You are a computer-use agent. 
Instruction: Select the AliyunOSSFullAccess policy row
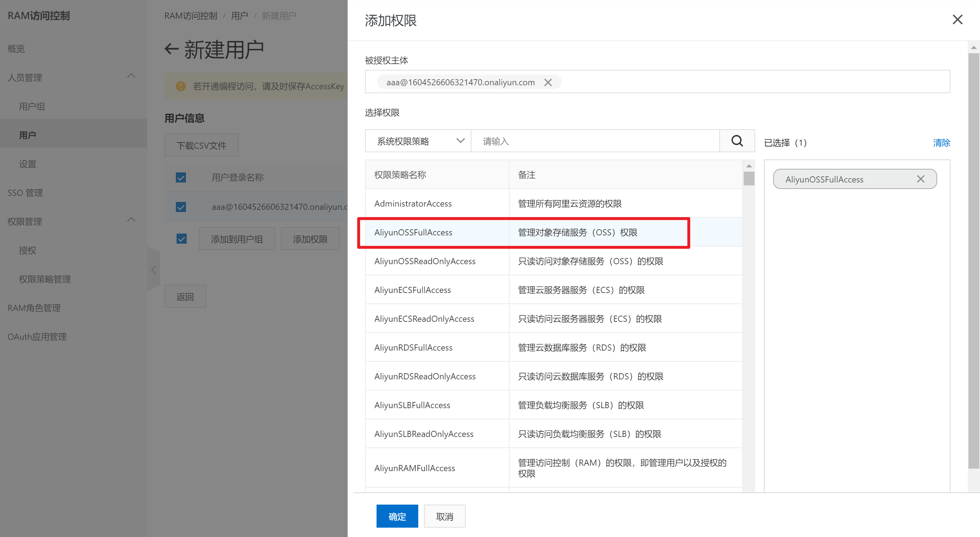click(x=553, y=232)
